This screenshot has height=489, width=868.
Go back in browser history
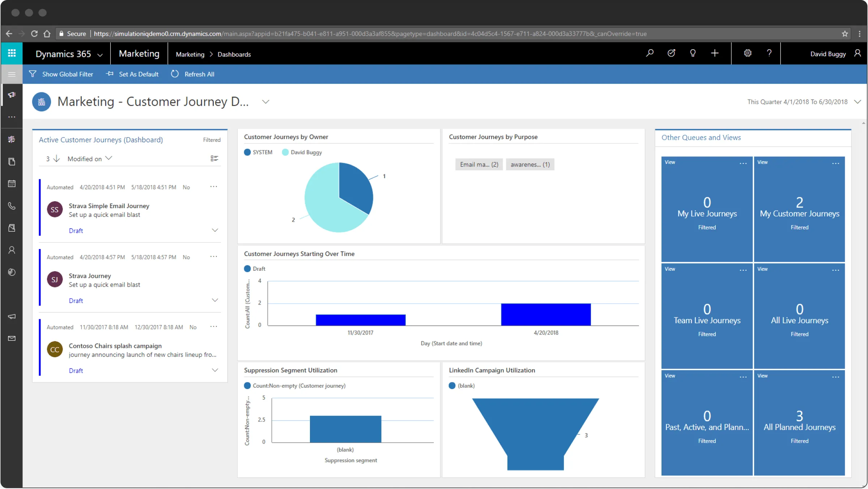point(9,34)
